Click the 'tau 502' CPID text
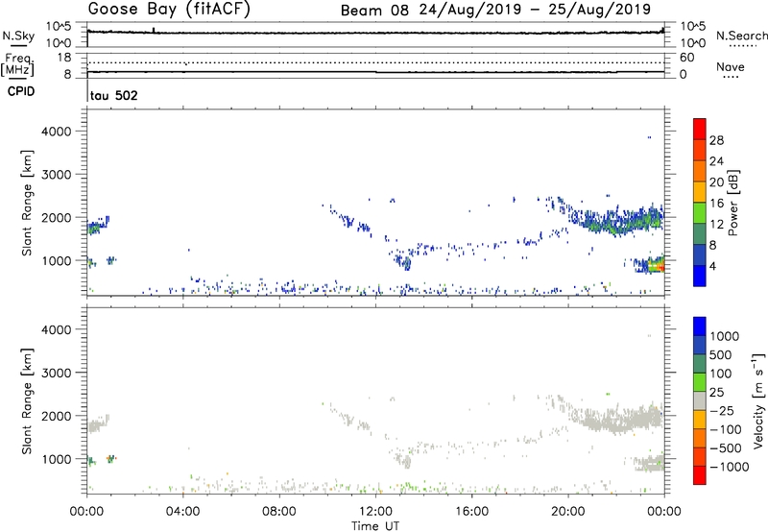Image resolution: width=768 pixels, height=532 pixels. tap(114, 95)
